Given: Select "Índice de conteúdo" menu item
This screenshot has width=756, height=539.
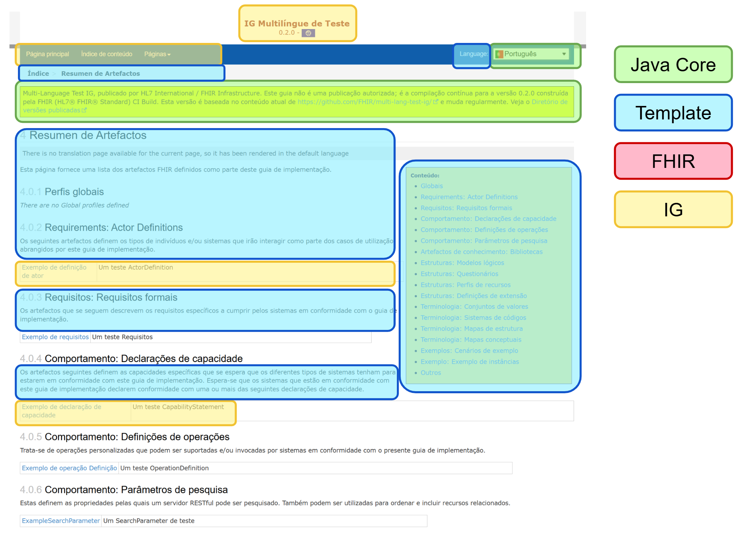Looking at the screenshot, I should [106, 54].
